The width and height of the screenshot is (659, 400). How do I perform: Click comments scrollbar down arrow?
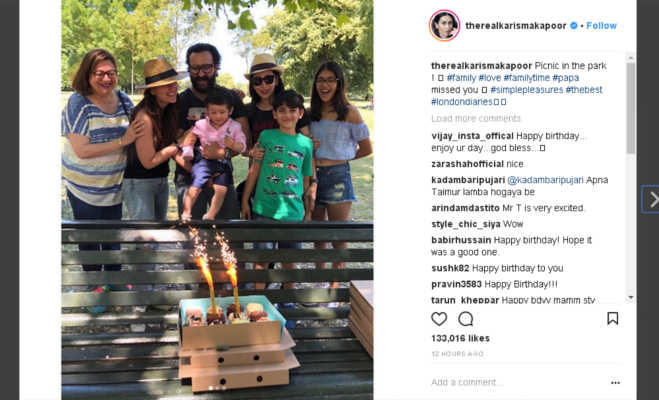[630, 297]
